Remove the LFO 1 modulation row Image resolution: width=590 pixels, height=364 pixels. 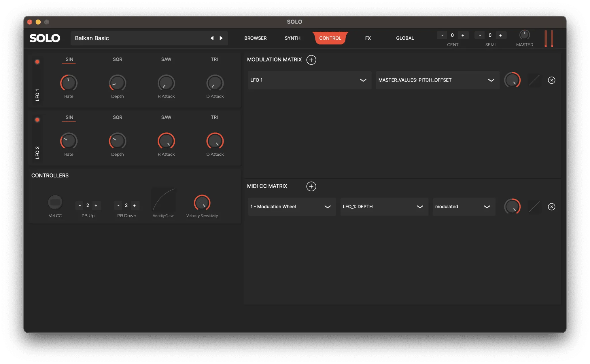tap(551, 80)
